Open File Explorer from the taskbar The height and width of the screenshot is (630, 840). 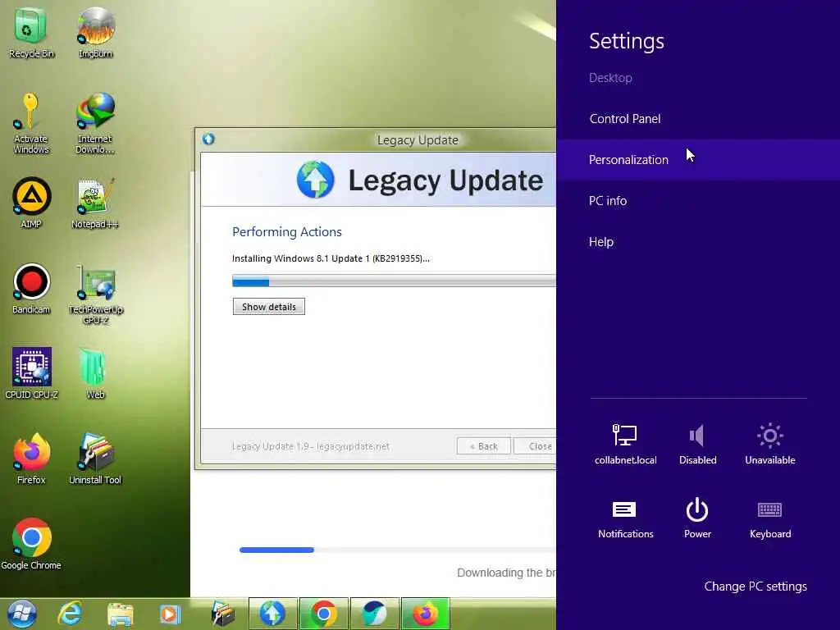(x=120, y=614)
